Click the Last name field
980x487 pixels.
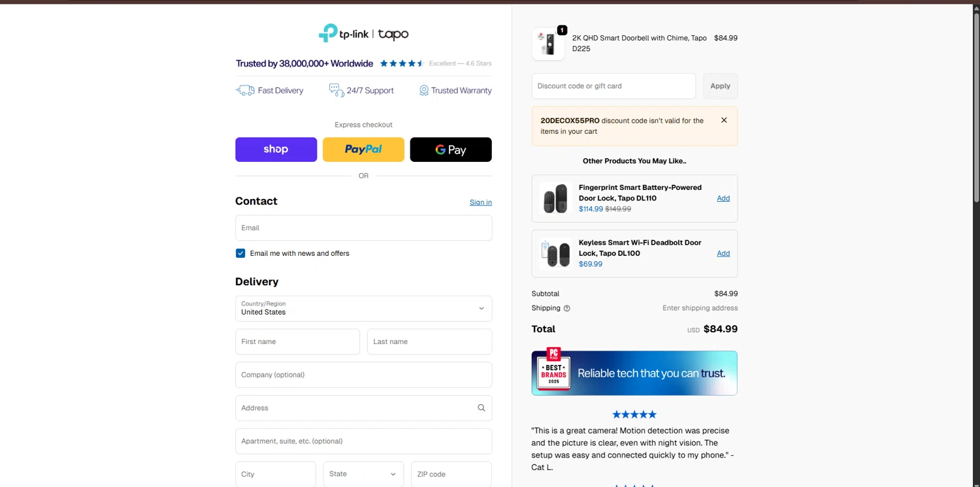[429, 341]
